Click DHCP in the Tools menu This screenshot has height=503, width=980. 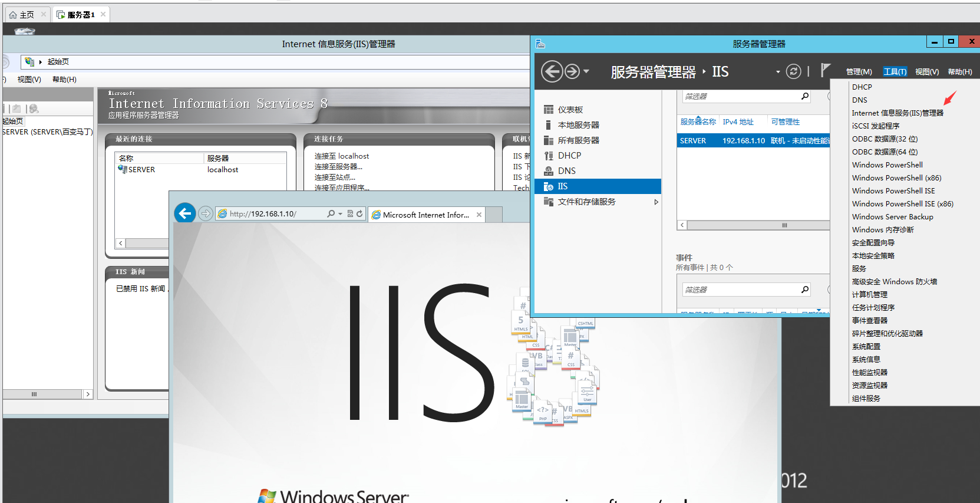[x=862, y=87]
